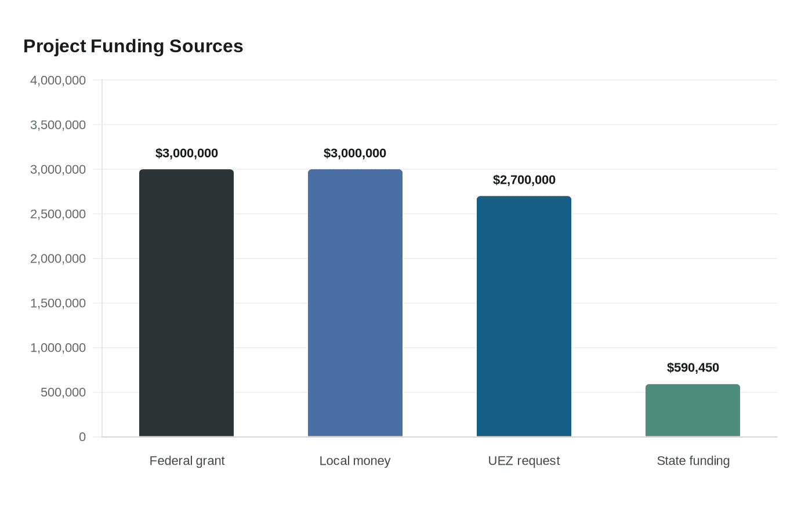This screenshot has height=510, width=812.
Task: Click the 1,500,000 y-axis tick label
Action: tap(58, 304)
